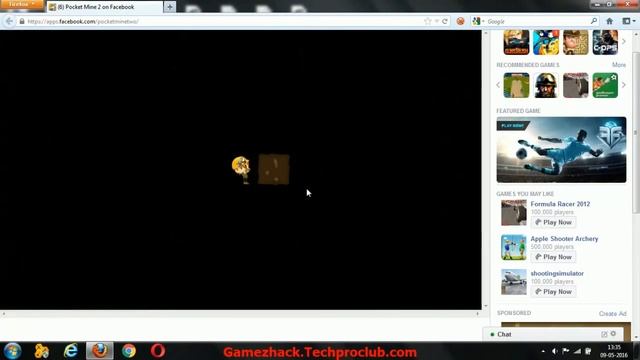Click the game frame horizontal scrollbar

(x=241, y=313)
